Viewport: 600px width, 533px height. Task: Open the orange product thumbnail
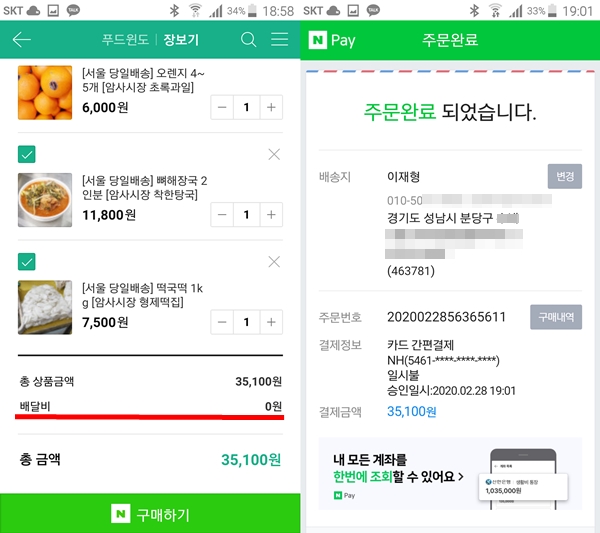[x=44, y=92]
